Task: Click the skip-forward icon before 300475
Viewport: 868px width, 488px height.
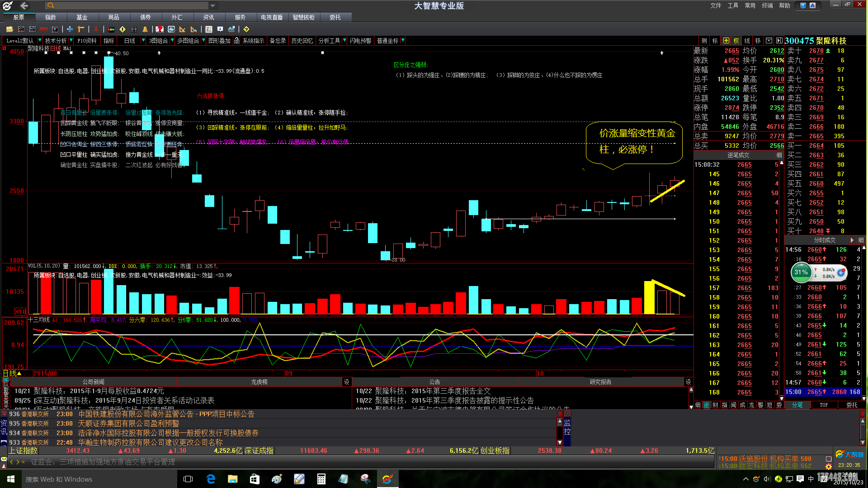Action: pos(779,41)
